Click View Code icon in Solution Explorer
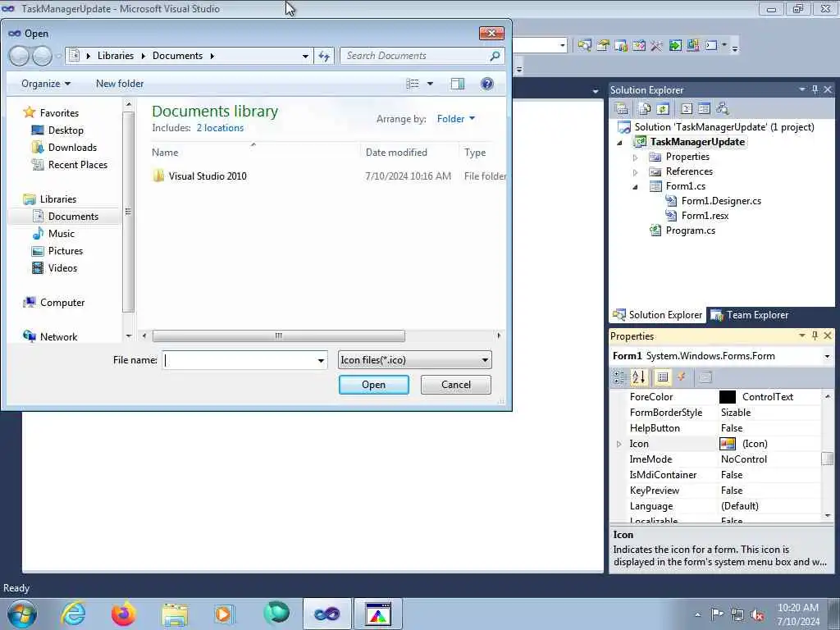This screenshot has width=840, height=630. tap(687, 109)
